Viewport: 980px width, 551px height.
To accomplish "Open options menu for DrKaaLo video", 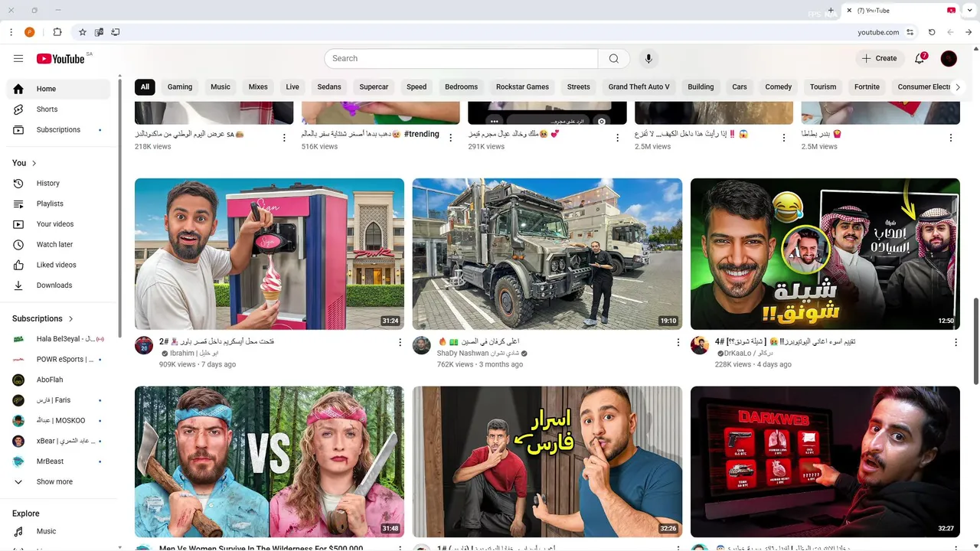I will pyautogui.click(x=955, y=343).
